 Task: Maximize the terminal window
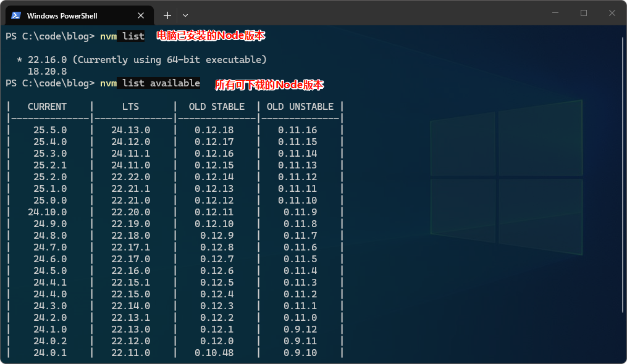point(583,13)
